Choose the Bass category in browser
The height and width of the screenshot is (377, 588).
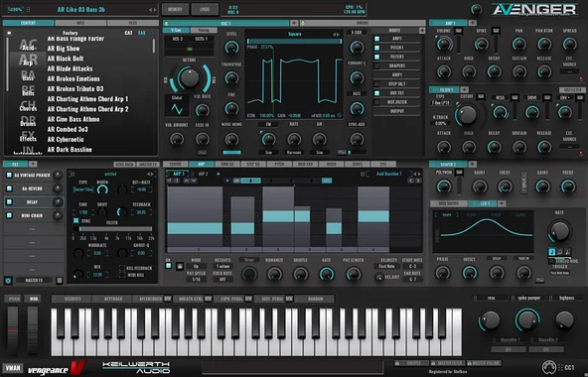coord(28,76)
